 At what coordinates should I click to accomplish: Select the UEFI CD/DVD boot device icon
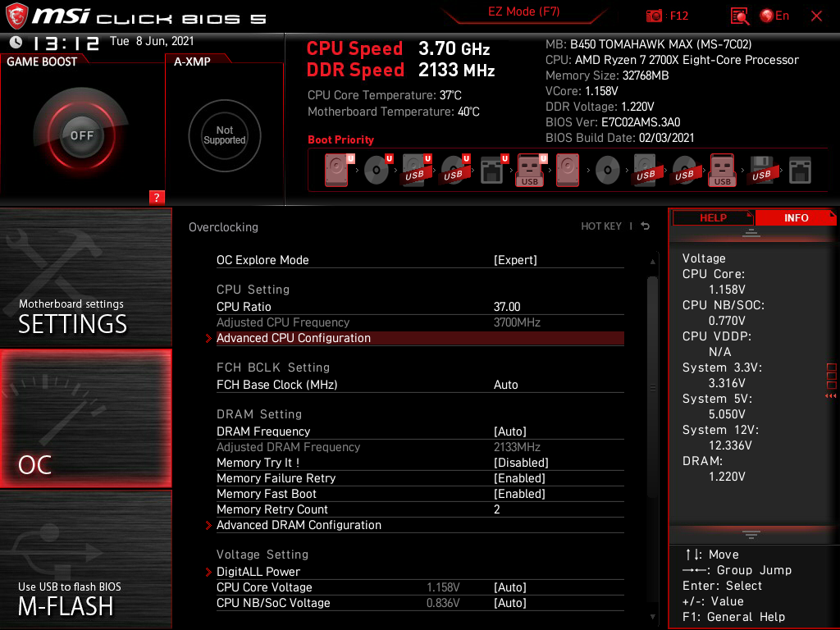point(377,171)
